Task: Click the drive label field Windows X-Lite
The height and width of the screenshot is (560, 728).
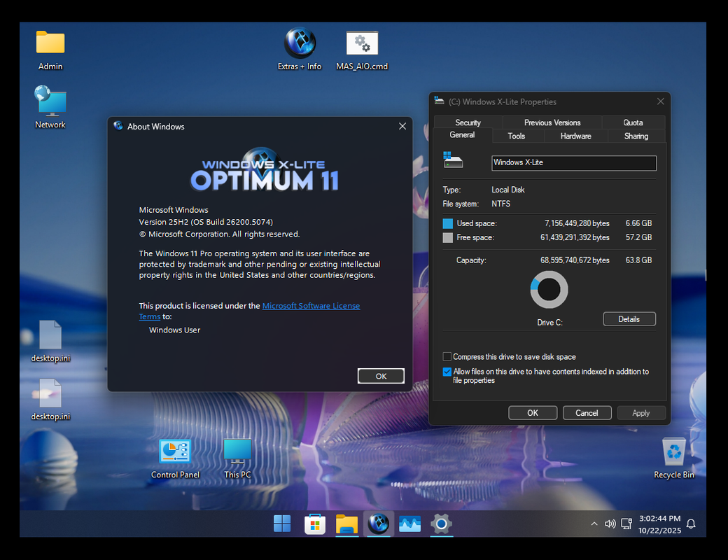Action: point(574,163)
